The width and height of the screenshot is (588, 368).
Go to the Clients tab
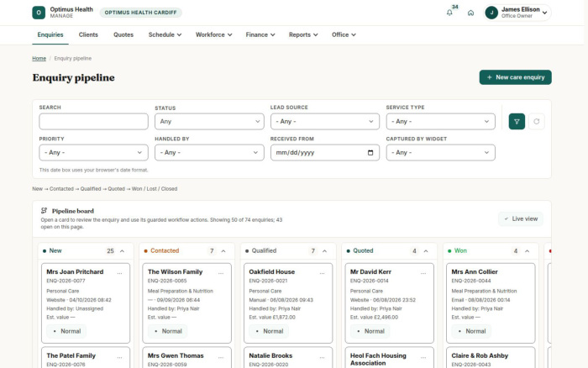[88, 34]
